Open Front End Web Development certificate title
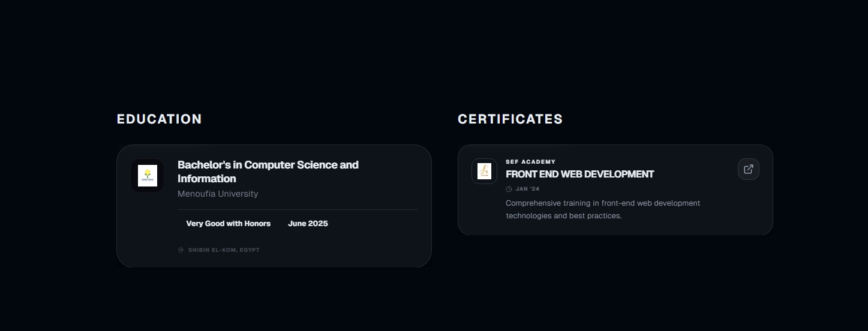The width and height of the screenshot is (868, 331). click(579, 174)
